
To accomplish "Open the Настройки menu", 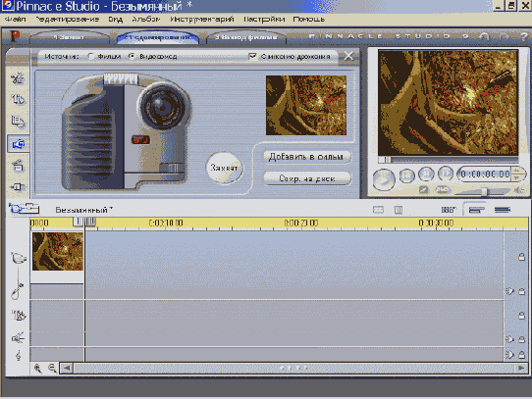I will pyautogui.click(x=264, y=20).
